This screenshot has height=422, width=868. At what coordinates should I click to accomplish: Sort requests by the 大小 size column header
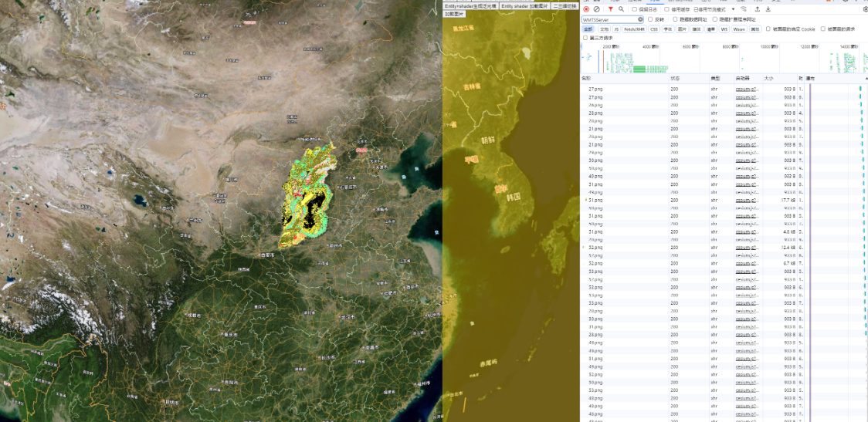769,78
